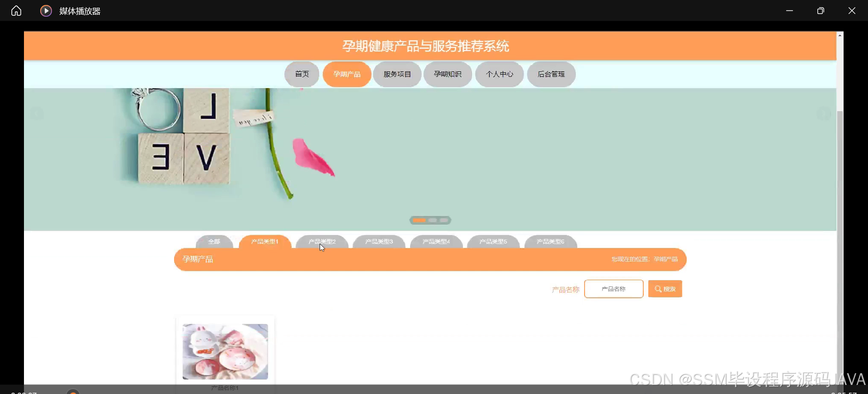Filter products by 产品类型5

click(493, 242)
